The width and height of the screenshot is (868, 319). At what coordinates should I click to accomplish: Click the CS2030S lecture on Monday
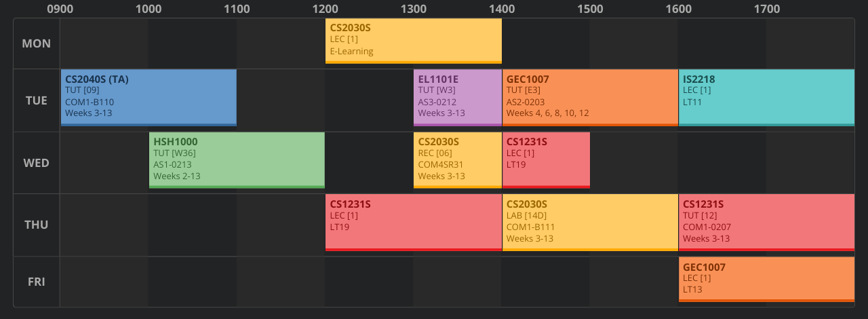point(413,41)
